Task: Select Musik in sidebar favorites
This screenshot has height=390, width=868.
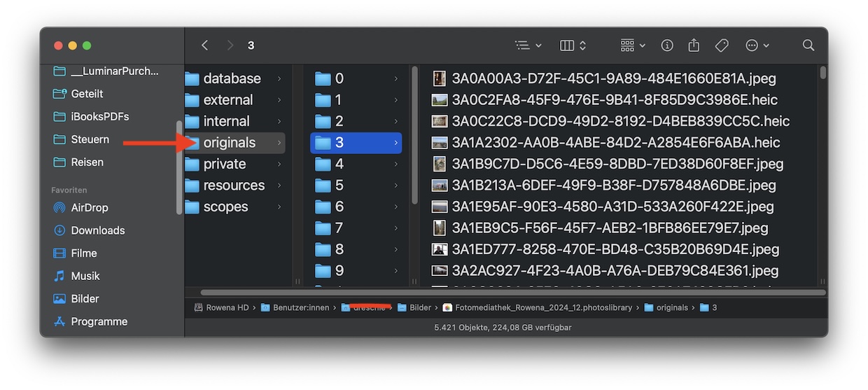Action: click(85, 276)
